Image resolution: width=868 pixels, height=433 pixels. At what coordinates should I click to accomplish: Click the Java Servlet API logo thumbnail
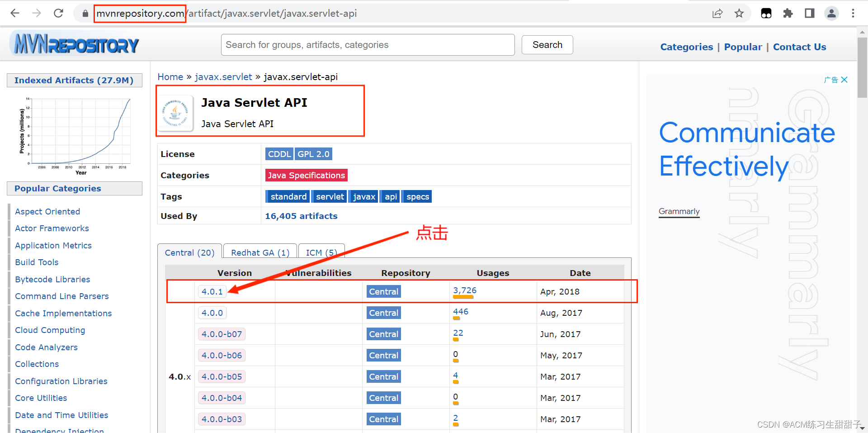[x=175, y=113]
